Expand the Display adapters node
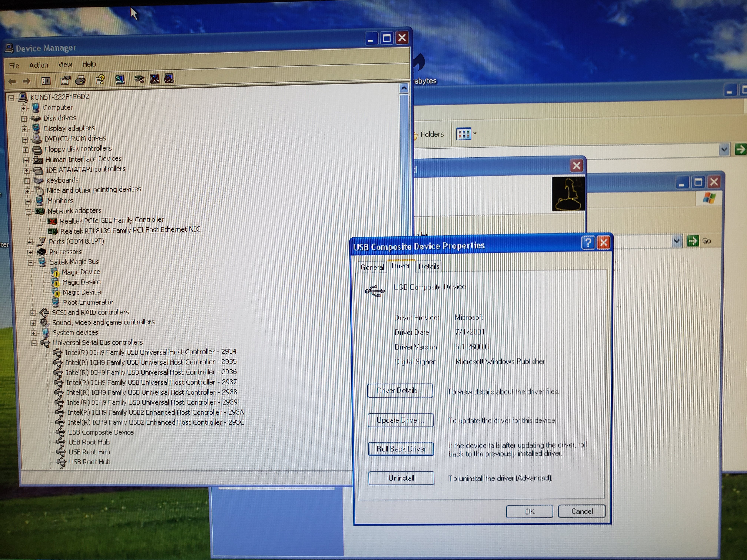Screen dimensions: 747x560 [x=24, y=129]
